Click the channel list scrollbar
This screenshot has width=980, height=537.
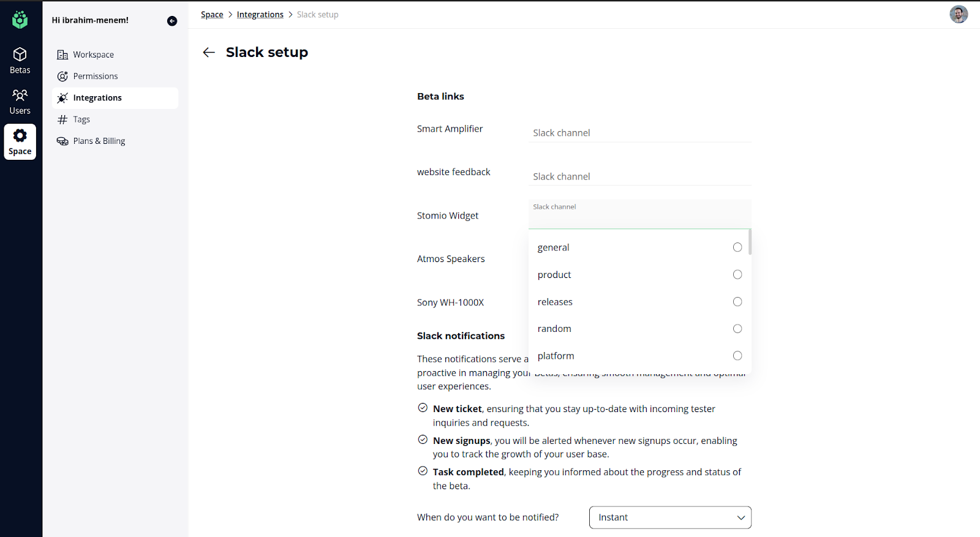[x=750, y=242]
